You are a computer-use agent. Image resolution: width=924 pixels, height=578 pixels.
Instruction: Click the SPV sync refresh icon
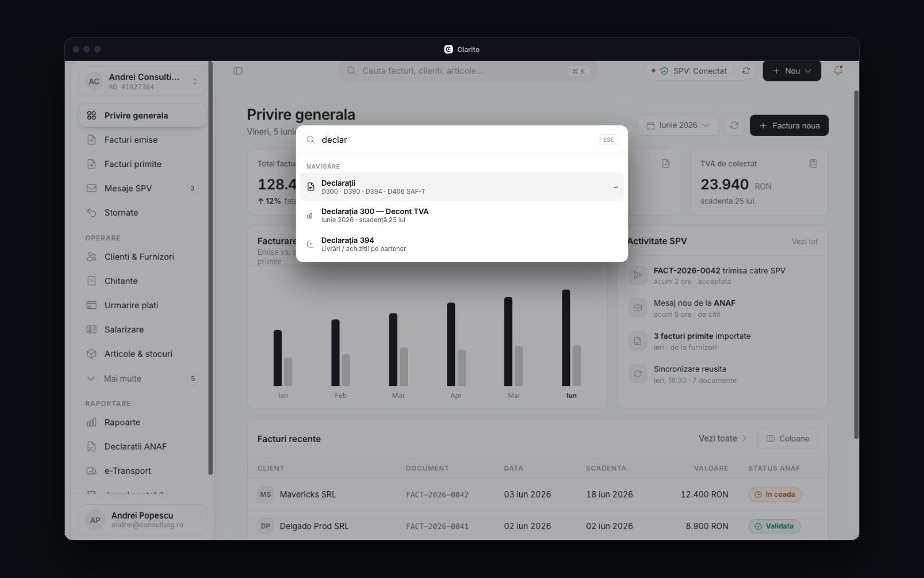746,71
